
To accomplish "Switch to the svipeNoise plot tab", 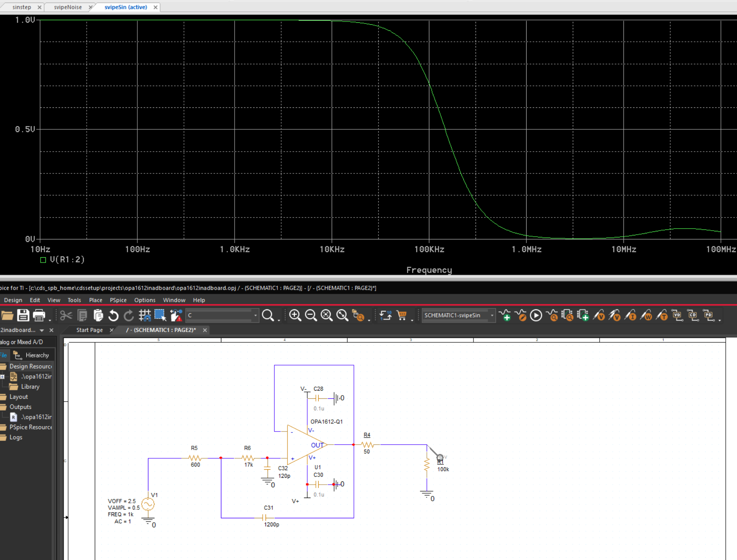I will point(68,7).
